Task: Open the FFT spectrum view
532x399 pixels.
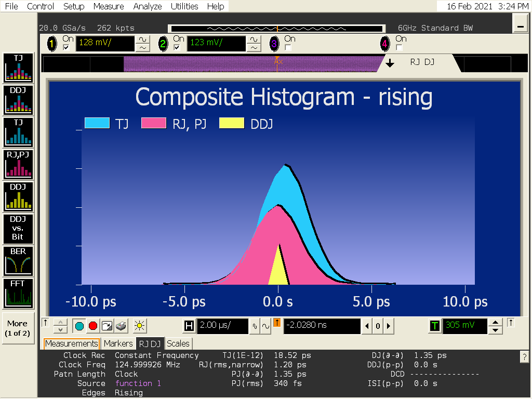Action: 18,293
